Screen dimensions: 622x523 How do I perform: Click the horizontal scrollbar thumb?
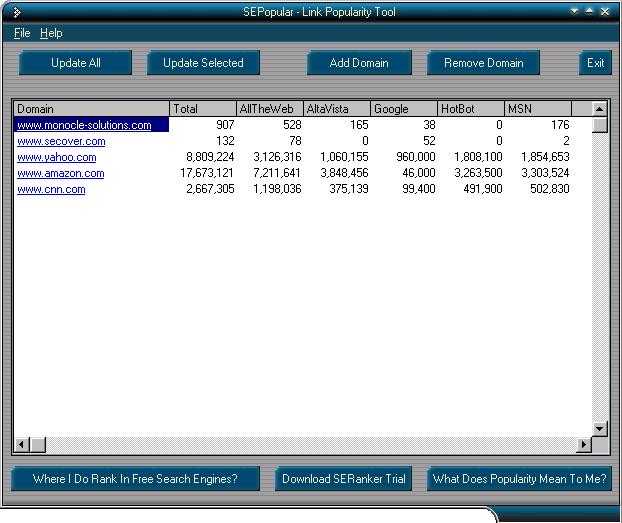coord(38,444)
